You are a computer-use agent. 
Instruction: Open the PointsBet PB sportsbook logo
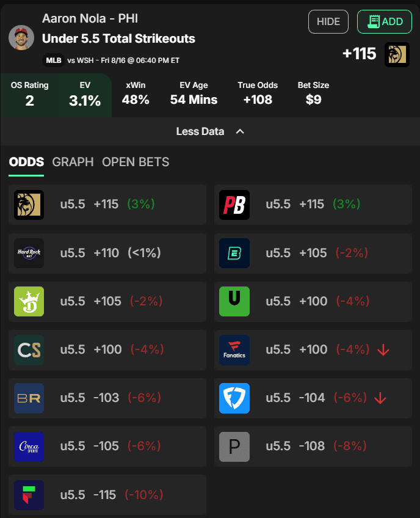pos(234,205)
